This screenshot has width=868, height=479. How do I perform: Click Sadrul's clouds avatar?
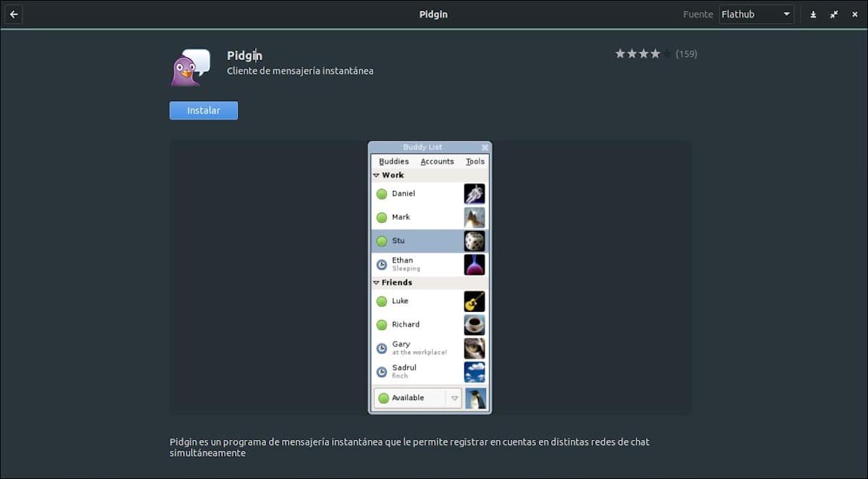click(x=475, y=372)
